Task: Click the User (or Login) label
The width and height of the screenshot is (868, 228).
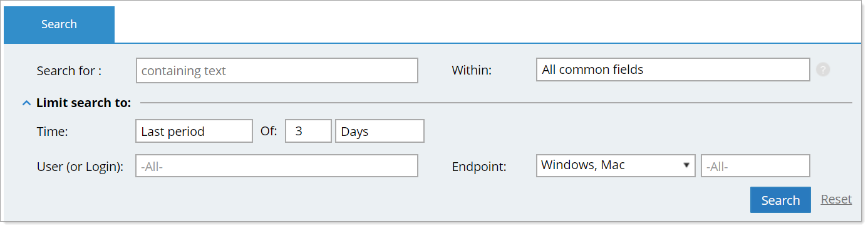Action: [x=80, y=167]
